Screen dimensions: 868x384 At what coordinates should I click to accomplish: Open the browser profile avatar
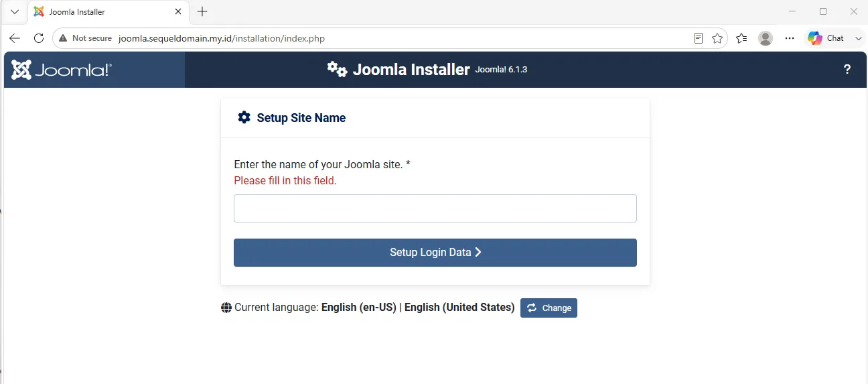click(x=766, y=38)
